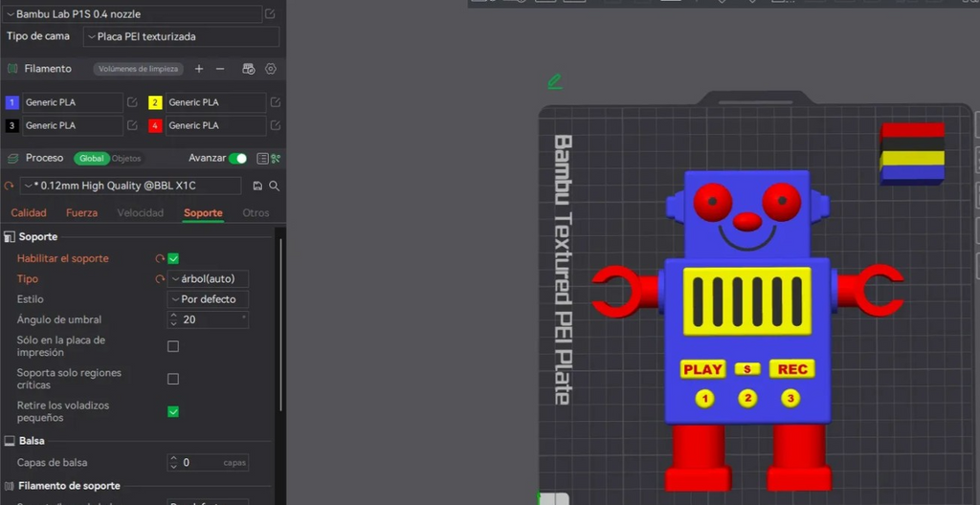
Task: Open AMS filament sync icon
Action: [x=248, y=69]
